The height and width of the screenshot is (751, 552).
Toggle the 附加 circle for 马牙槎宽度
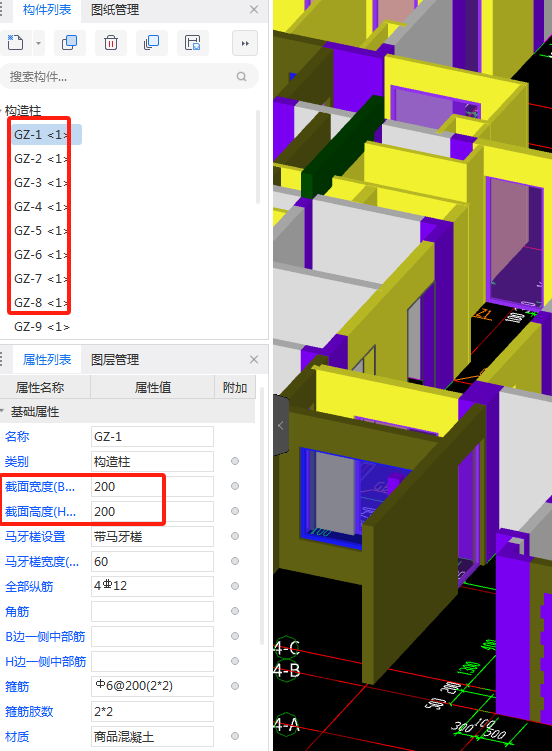point(235,561)
